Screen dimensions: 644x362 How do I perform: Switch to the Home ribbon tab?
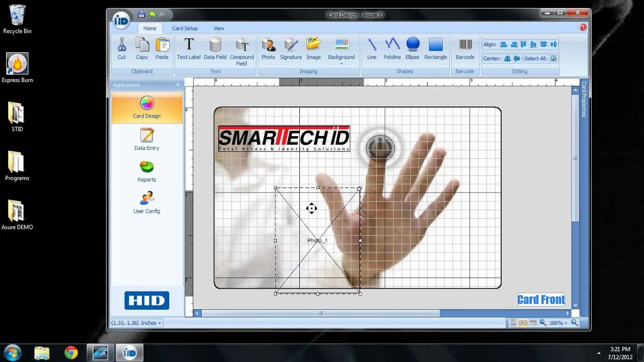[x=150, y=28]
